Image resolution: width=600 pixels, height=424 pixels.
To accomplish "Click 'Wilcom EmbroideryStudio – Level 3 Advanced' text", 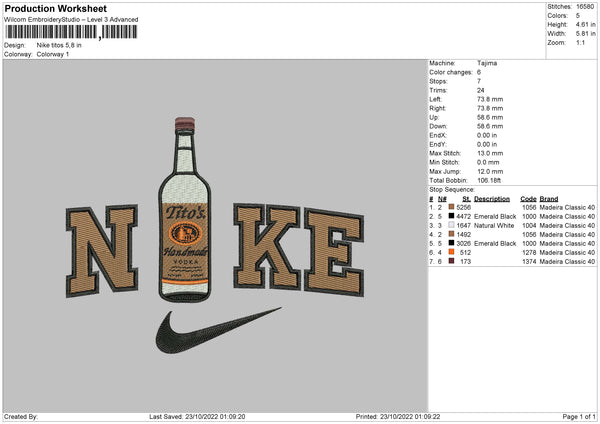I will click(x=71, y=20).
